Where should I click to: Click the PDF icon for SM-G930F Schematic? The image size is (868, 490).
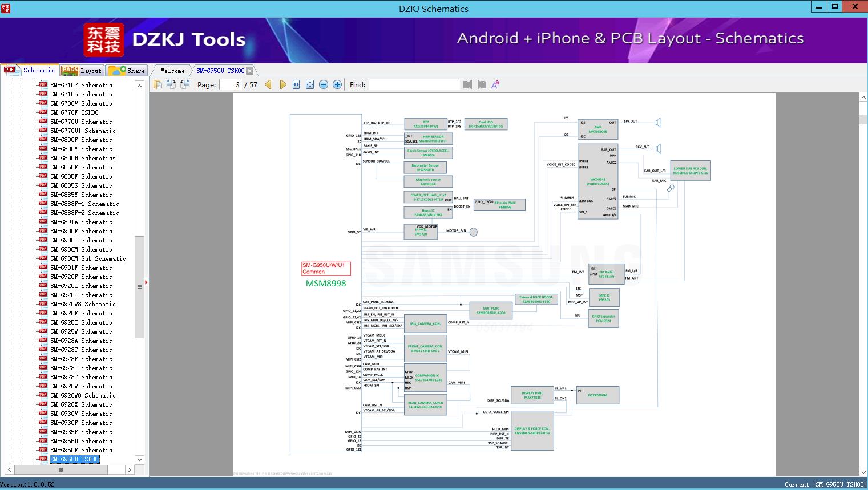click(43, 423)
